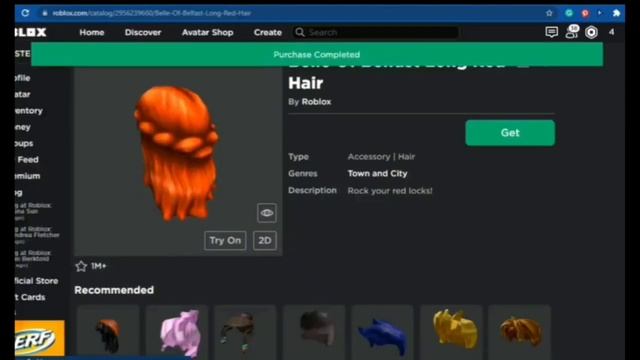The height and width of the screenshot is (360, 640).
Task: Open Money in the left sidebar
Action: coord(23,127)
